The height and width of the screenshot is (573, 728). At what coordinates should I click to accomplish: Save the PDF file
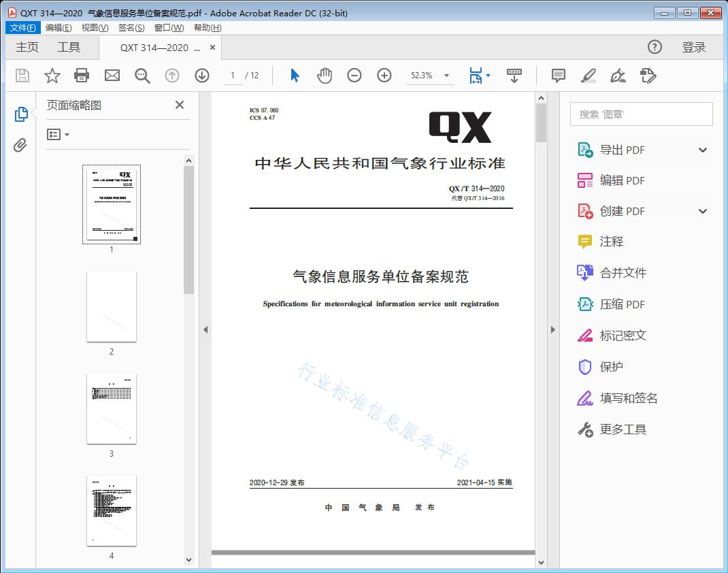(22, 76)
